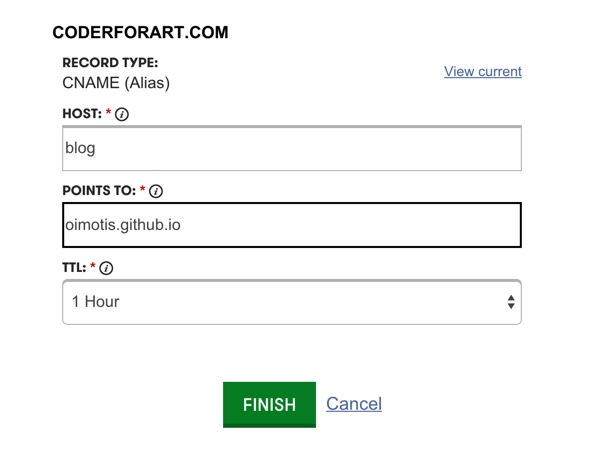Click the CODERFORART.COM domain heading

point(140,33)
